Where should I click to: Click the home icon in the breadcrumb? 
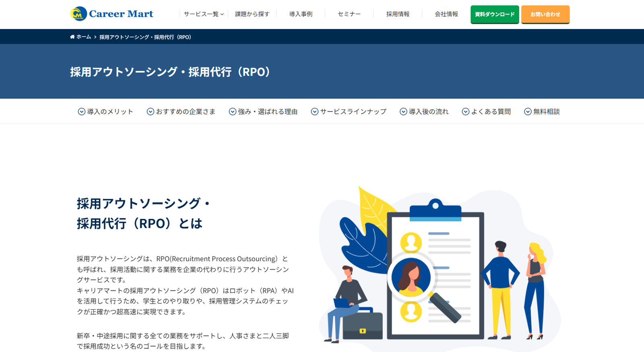coord(72,37)
